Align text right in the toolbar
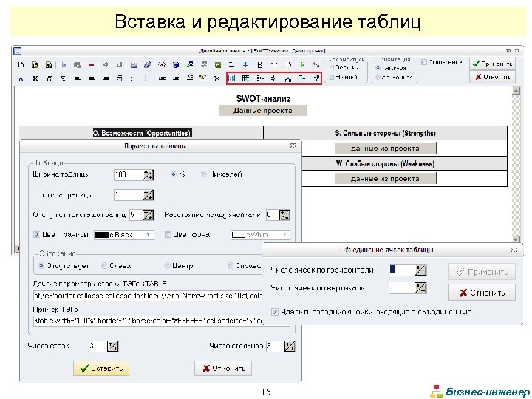 pyautogui.click(x=105, y=78)
